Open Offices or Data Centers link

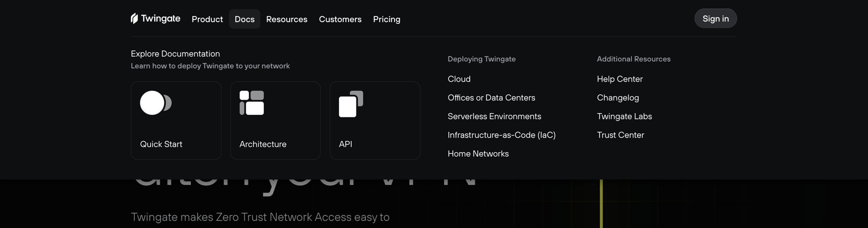coord(491,98)
